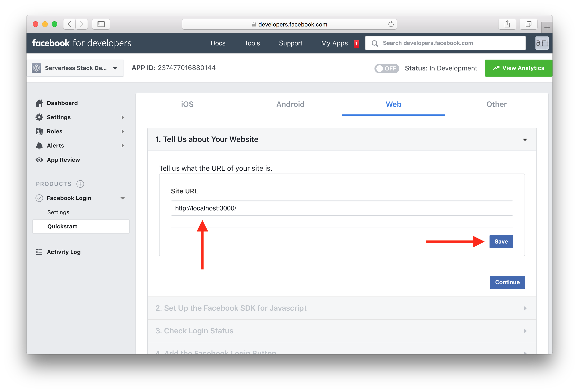Toggle the app status OFF switch
This screenshot has height=392, width=579.
(387, 68)
